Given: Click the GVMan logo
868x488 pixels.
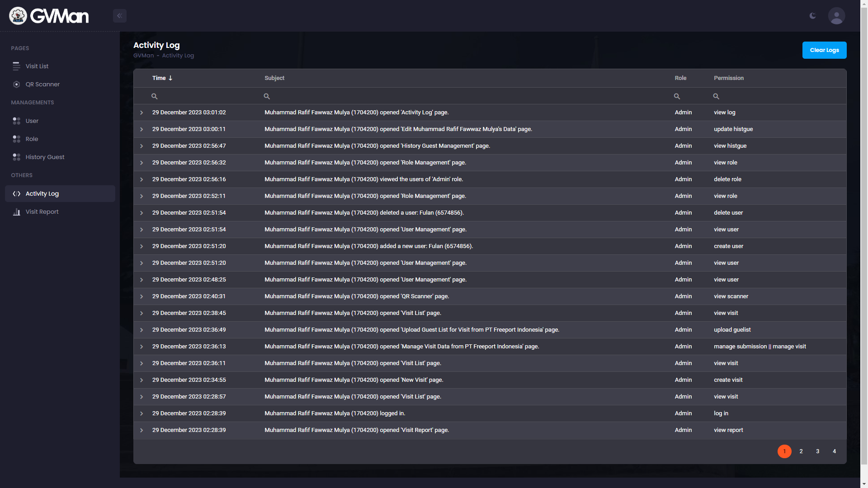Looking at the screenshot, I should 49,16.
